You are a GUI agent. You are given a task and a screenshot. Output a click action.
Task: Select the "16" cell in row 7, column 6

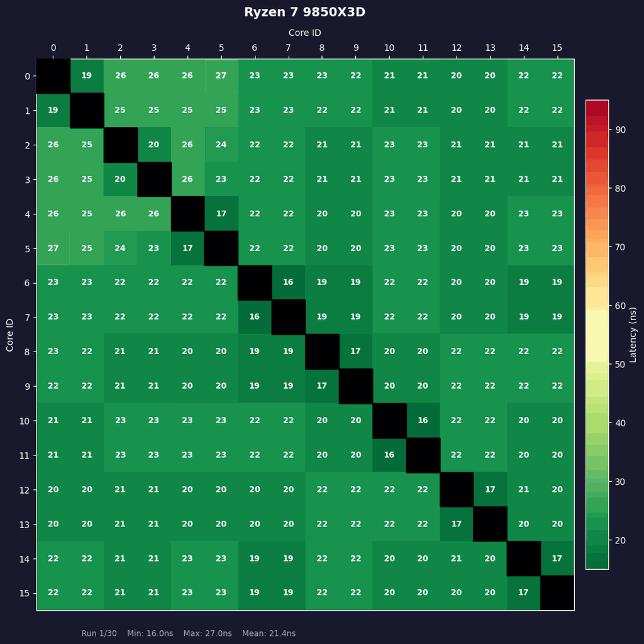[255, 317]
